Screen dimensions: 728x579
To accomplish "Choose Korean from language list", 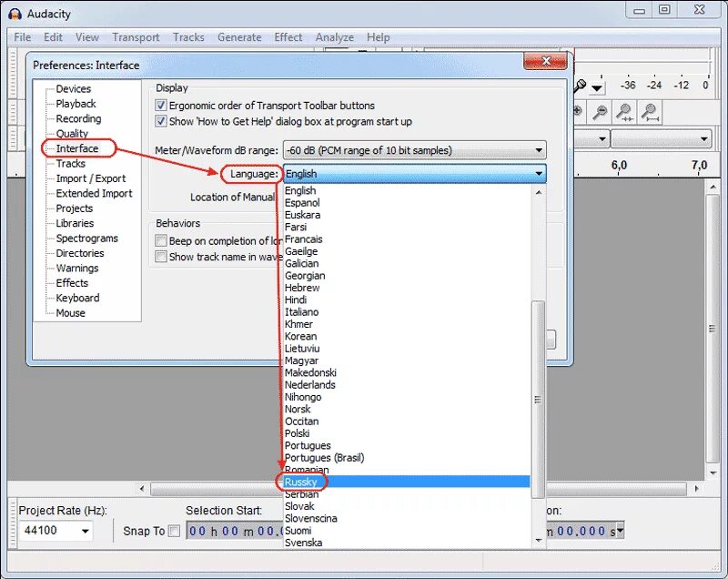I will 407,336.
